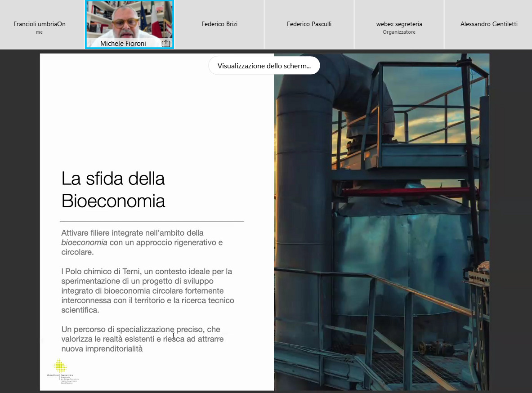Image resolution: width=532 pixels, height=393 pixels.
Task: Click the italic word 'bioeconomia' in the slide
Action: tap(84, 242)
